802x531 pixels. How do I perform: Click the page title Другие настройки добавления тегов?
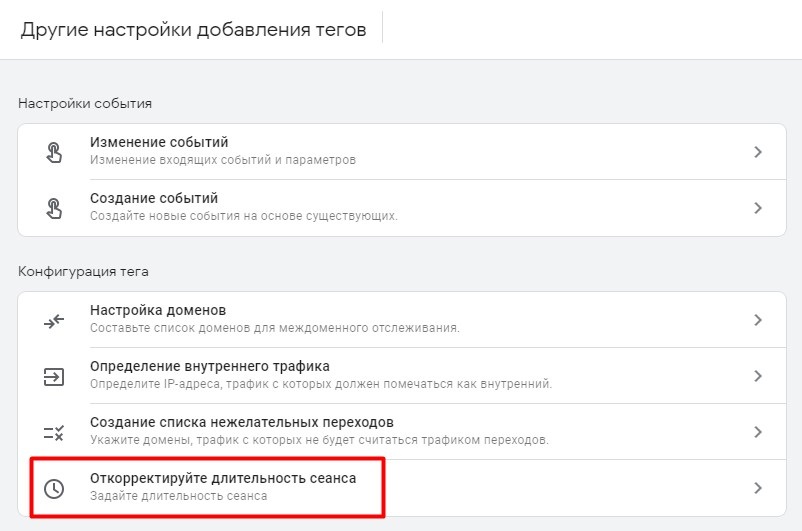pos(193,30)
